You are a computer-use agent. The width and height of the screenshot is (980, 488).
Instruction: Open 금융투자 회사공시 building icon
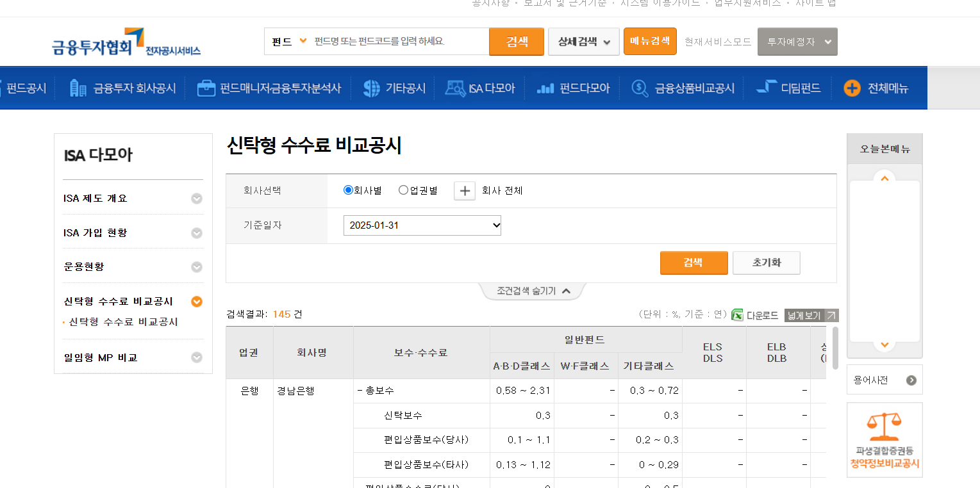[x=78, y=88]
